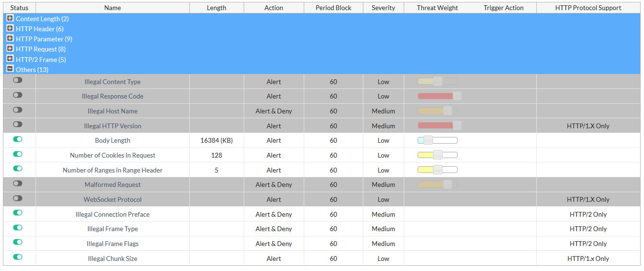This screenshot has height=271, width=644.
Task: Click Low severity for Illegal Chunk Size
Action: click(x=383, y=259)
